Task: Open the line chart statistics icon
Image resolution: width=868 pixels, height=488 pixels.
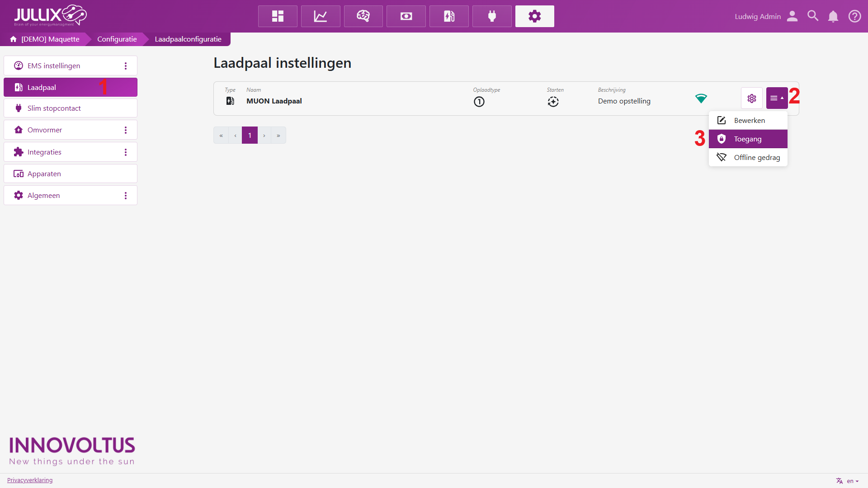Action: 321,16
